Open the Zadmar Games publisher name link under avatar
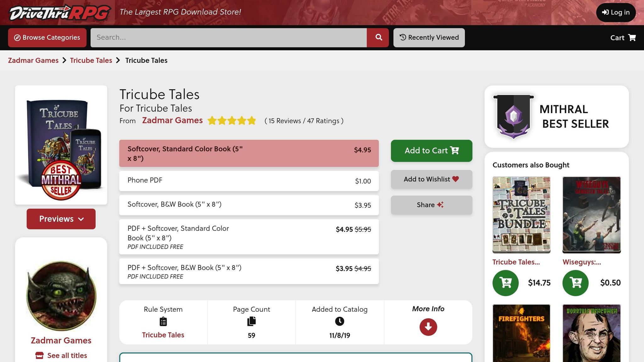The image size is (644, 362). pos(61,341)
